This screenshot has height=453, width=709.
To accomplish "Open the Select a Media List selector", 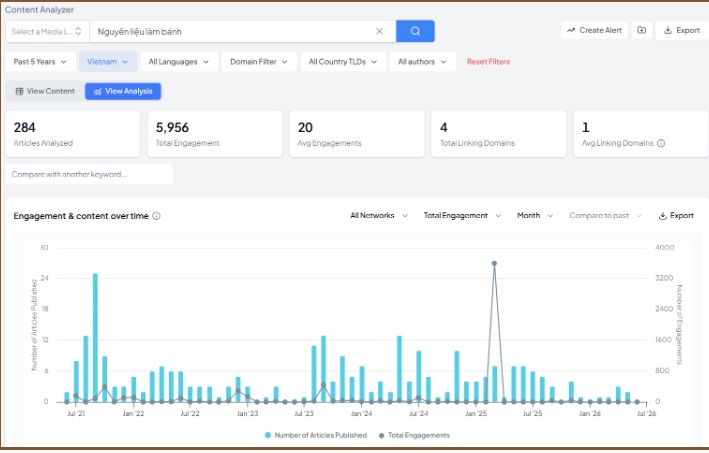I will tap(47, 32).
